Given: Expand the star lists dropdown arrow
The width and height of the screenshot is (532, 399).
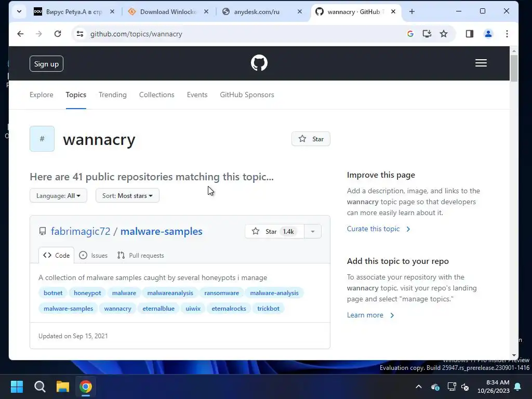Looking at the screenshot, I should [313, 231].
